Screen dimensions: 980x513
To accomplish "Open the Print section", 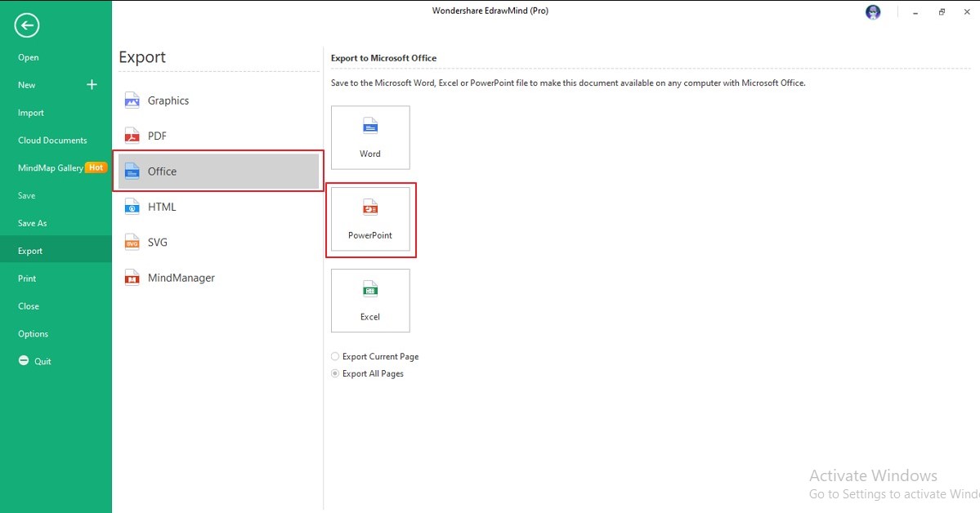I will pos(27,278).
